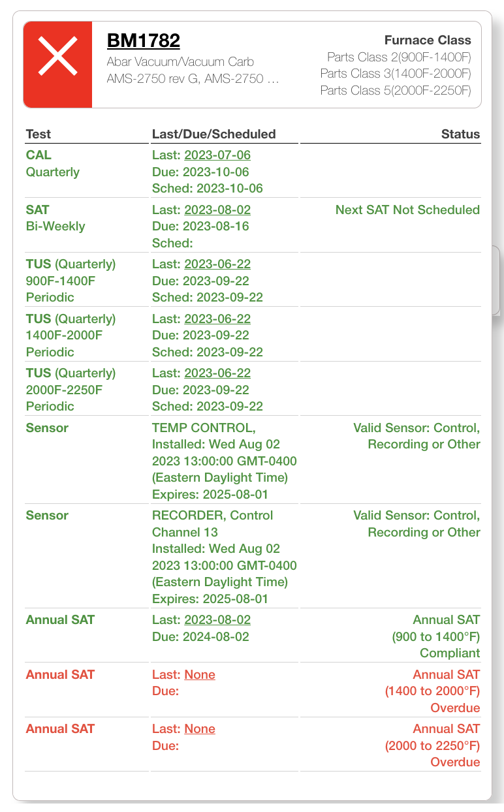Open the BM1782 furnace details link
504x812 pixels.
pos(144,40)
